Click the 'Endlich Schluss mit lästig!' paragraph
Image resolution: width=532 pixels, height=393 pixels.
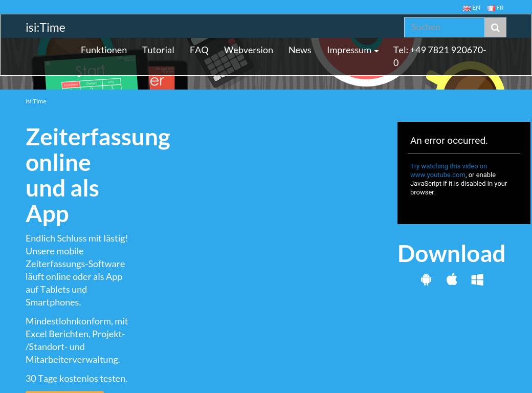pos(77,270)
